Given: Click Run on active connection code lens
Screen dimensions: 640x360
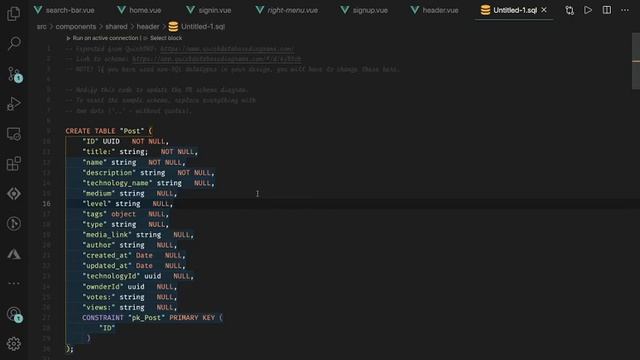Looking at the screenshot, I should point(105,38).
